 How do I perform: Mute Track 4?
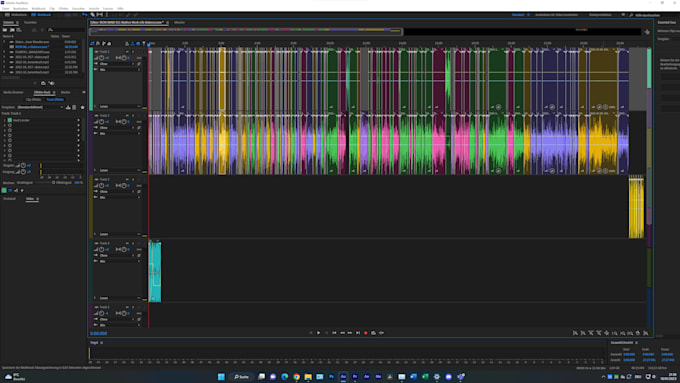pyautogui.click(x=128, y=243)
